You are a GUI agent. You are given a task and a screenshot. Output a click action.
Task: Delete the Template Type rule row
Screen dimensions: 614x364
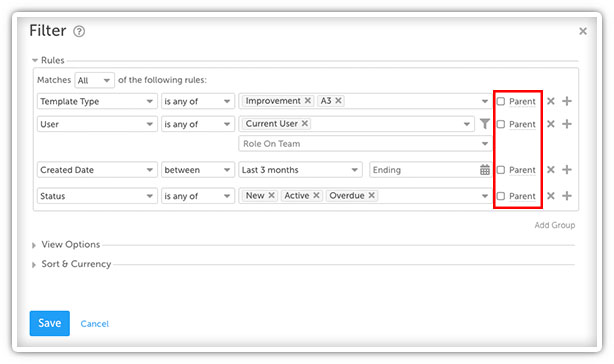coord(551,101)
